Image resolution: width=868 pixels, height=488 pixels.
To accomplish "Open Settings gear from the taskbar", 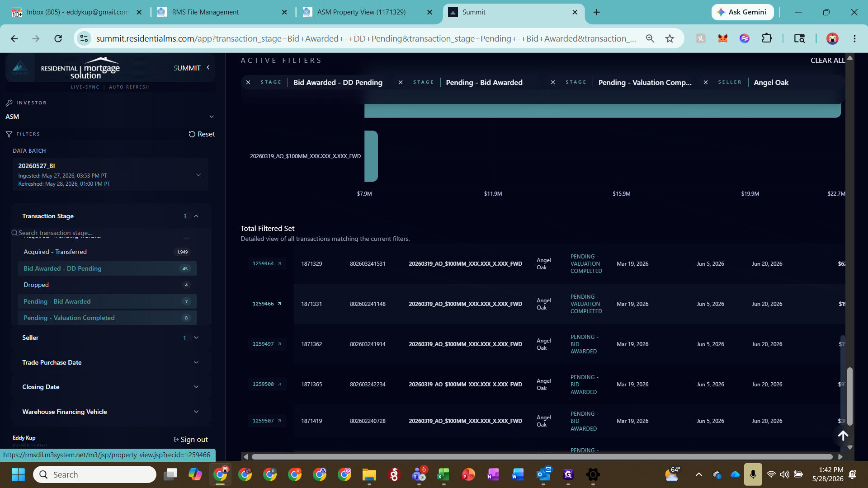I will click(x=593, y=474).
